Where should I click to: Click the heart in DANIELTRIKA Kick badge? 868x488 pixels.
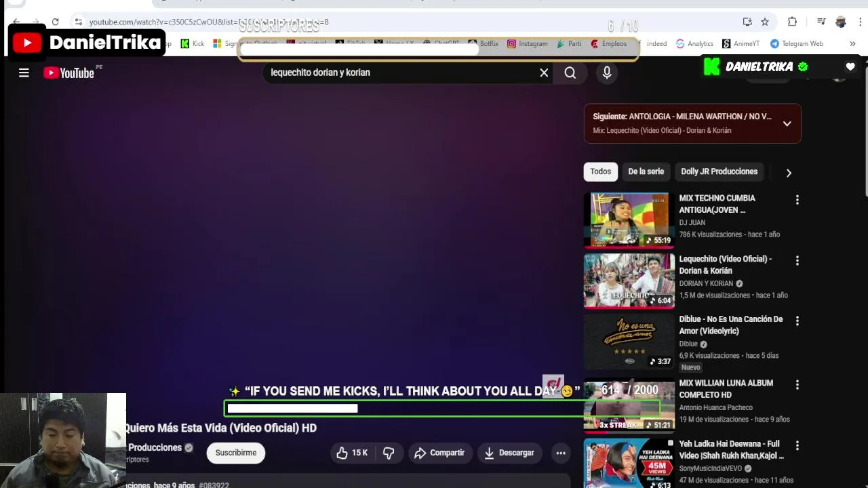[x=850, y=66]
